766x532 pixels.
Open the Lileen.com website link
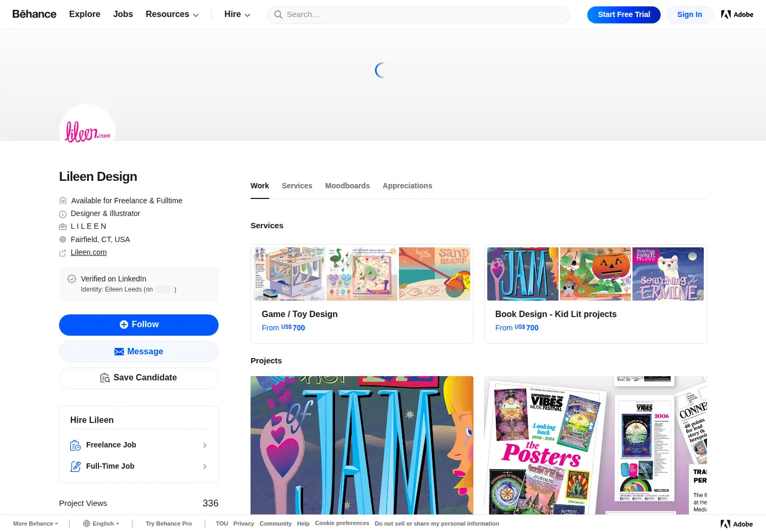tap(89, 253)
